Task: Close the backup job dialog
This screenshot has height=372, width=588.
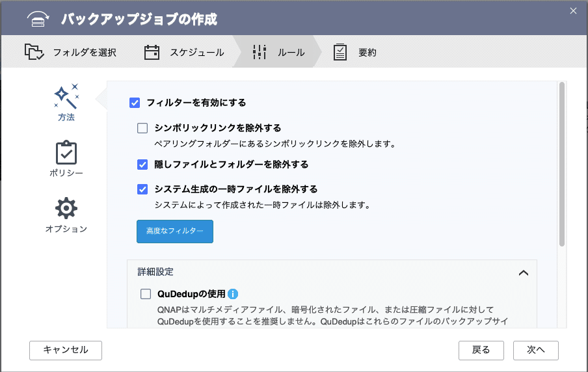Action: coord(573,11)
